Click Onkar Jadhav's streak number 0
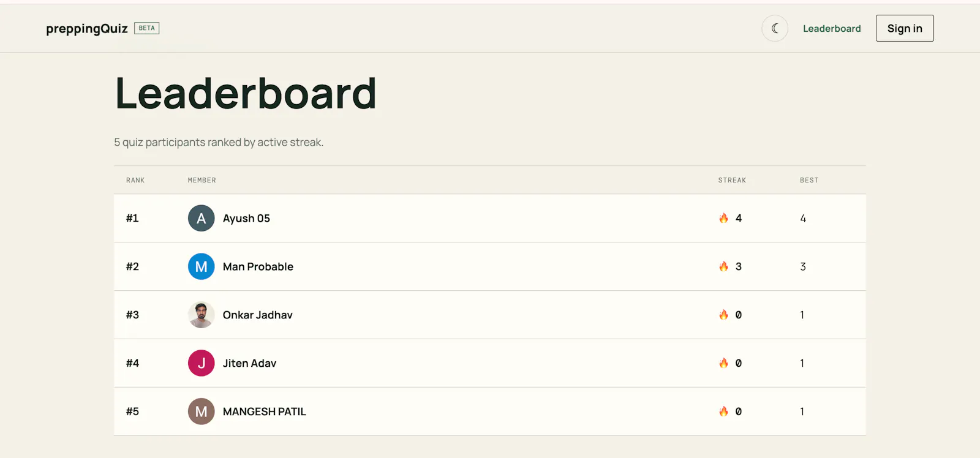 click(x=739, y=315)
